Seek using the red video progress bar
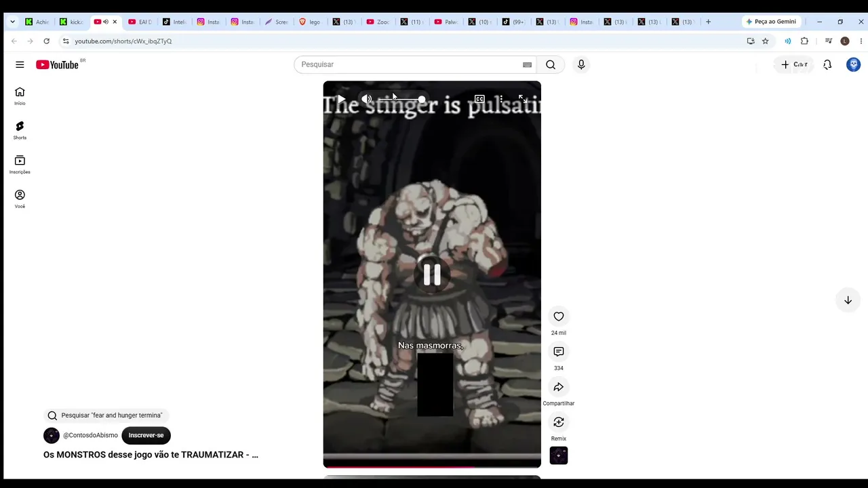This screenshot has width=868, height=488. pos(432,466)
